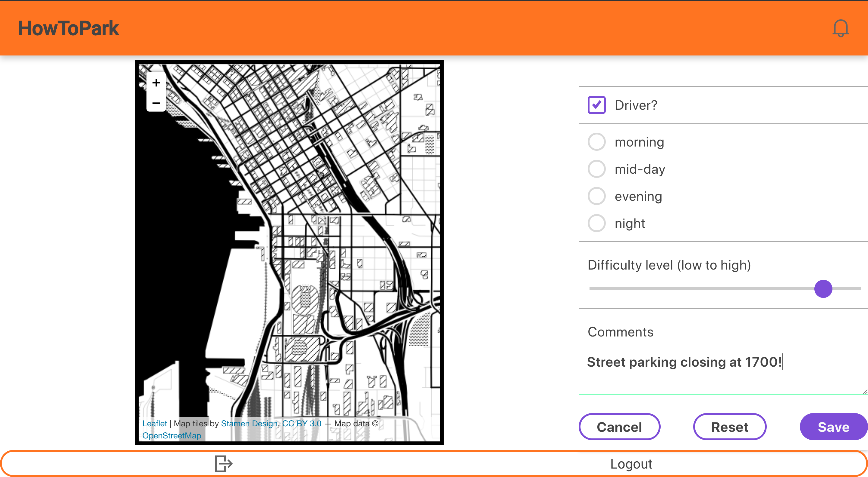
Task: Click the Reset button
Action: click(x=730, y=426)
